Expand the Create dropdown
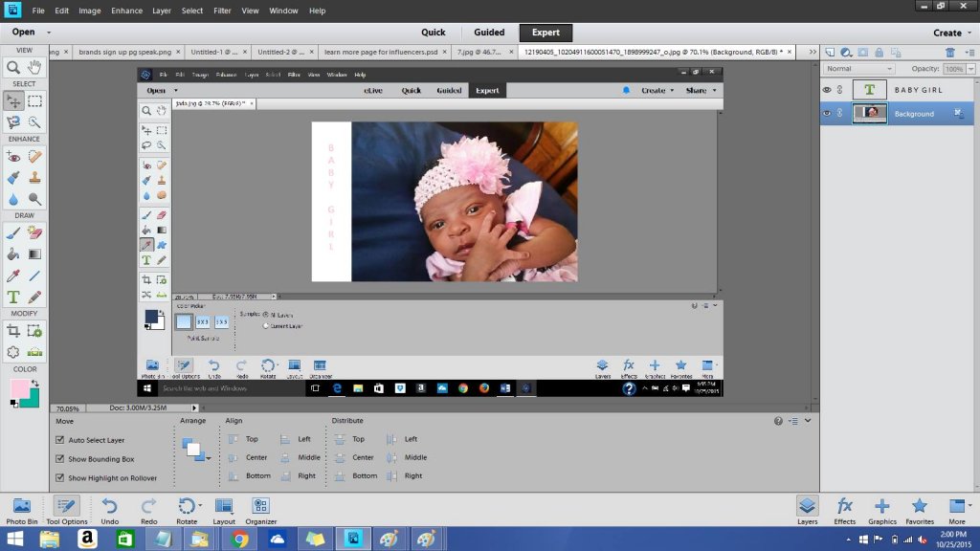 pyautogui.click(x=952, y=33)
